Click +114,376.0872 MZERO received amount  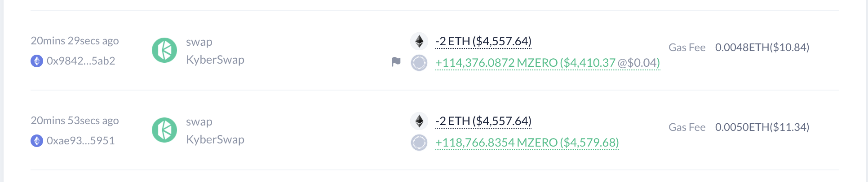tap(547, 63)
